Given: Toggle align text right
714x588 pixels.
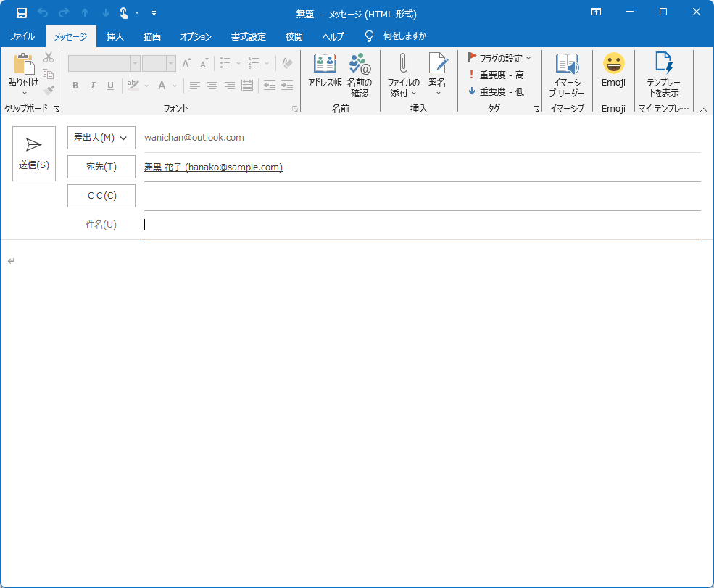Looking at the screenshot, I should pyautogui.click(x=230, y=85).
